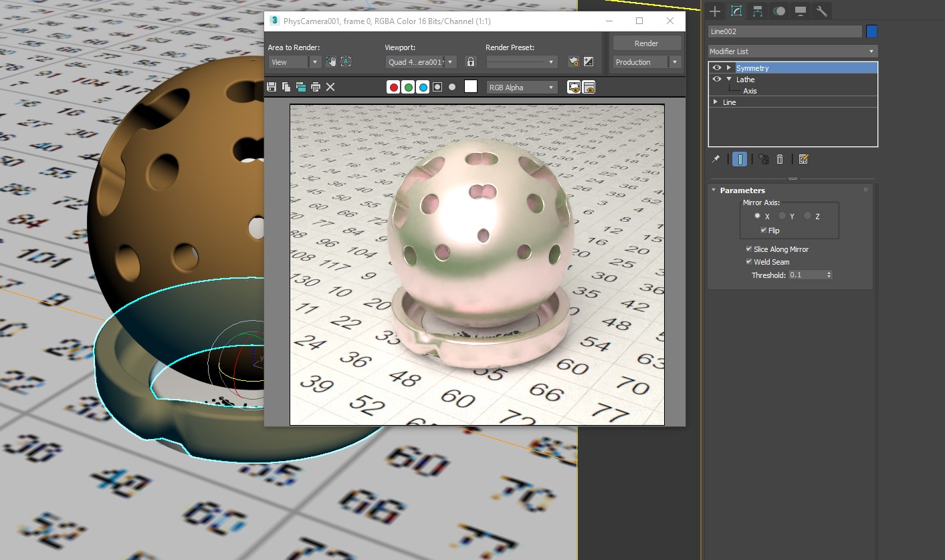The height and width of the screenshot is (560, 945).
Task: Expand the Line entry in the stack
Action: pyautogui.click(x=716, y=102)
